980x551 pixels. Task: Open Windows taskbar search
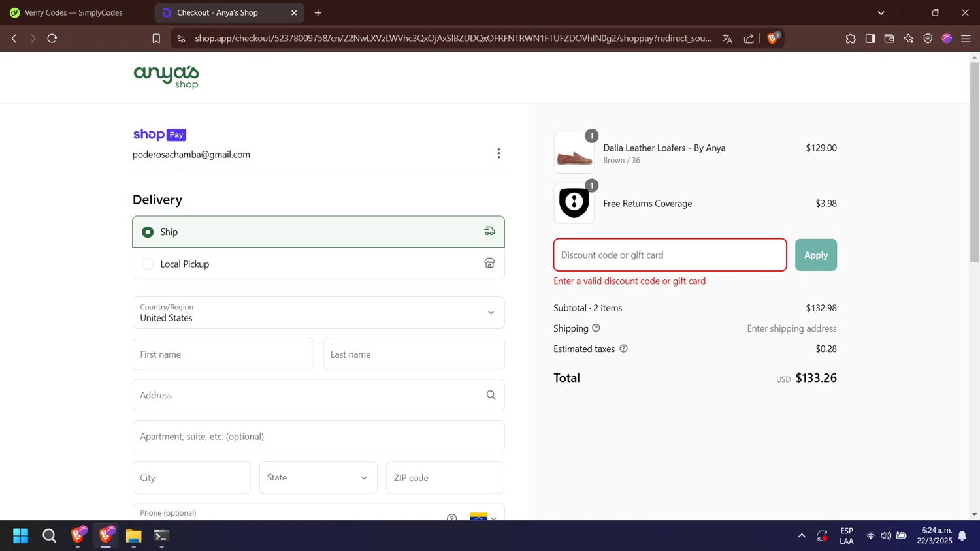coord(49,536)
